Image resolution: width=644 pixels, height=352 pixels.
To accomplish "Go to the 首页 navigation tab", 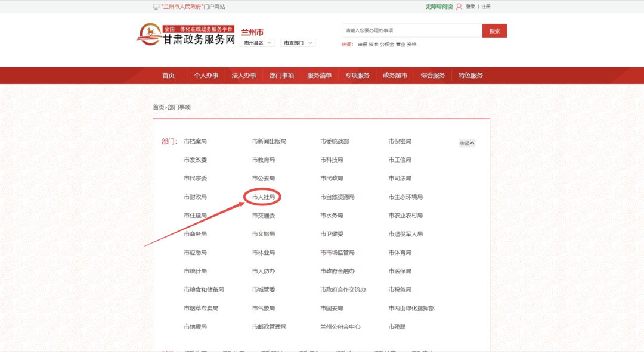I will [x=168, y=76].
